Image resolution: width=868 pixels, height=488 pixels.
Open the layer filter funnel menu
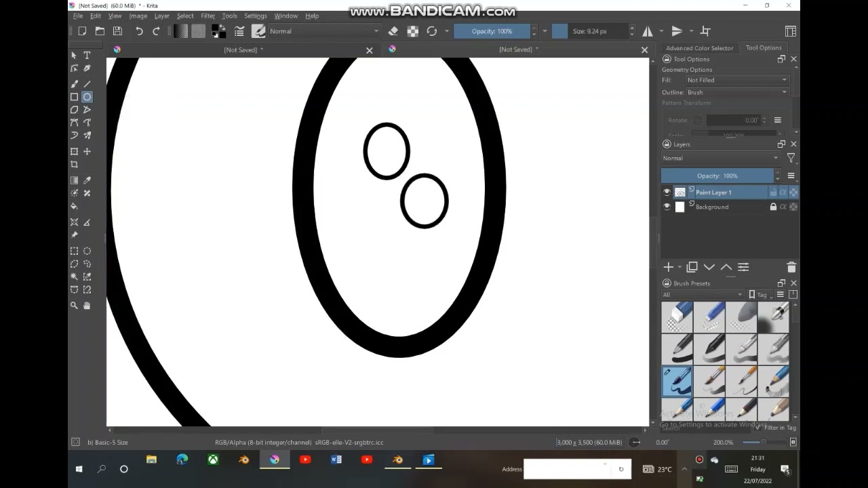pyautogui.click(x=791, y=158)
